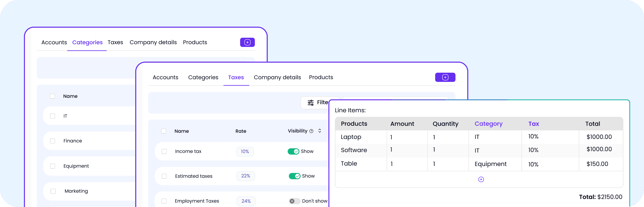644x207 pixels.
Task: Click the 22% rate badge
Action: 246,176
